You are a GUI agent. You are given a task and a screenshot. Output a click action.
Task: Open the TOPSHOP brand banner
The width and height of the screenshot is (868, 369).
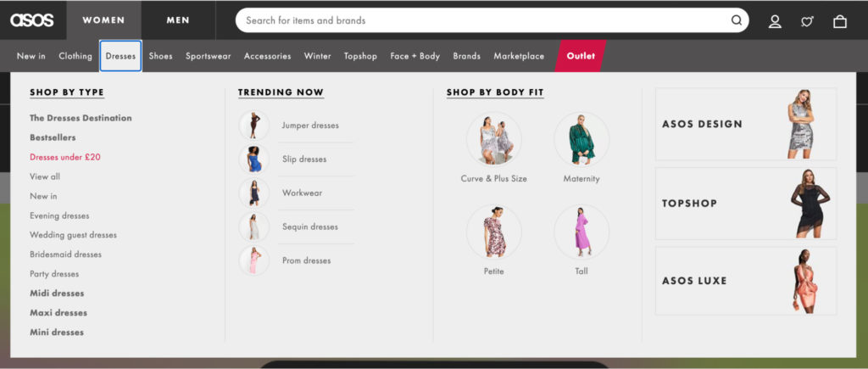tap(746, 204)
